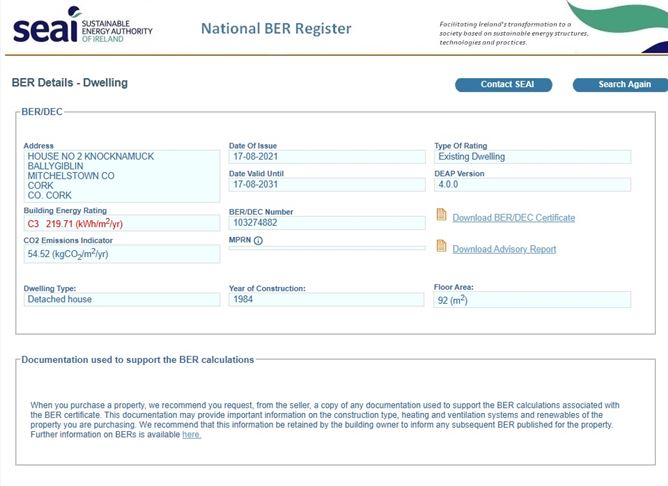The width and height of the screenshot is (668, 486).
Task: Click the MPRN info icon
Action: click(x=258, y=241)
